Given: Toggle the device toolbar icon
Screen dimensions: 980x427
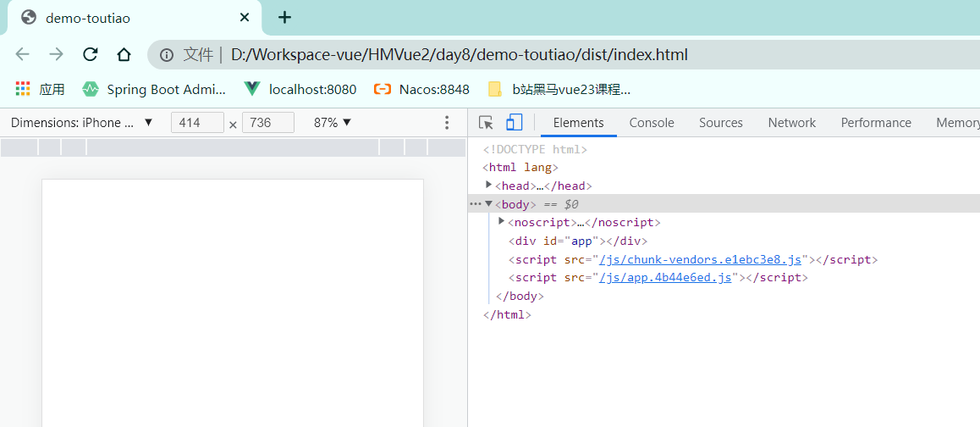Looking at the screenshot, I should pos(514,123).
